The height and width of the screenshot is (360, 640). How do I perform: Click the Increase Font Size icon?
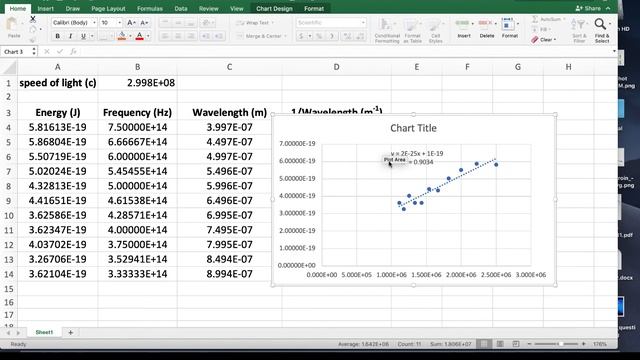tap(131, 23)
